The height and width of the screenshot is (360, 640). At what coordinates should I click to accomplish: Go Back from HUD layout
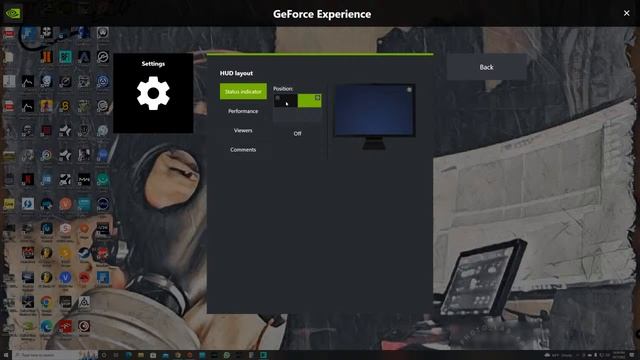[486, 67]
